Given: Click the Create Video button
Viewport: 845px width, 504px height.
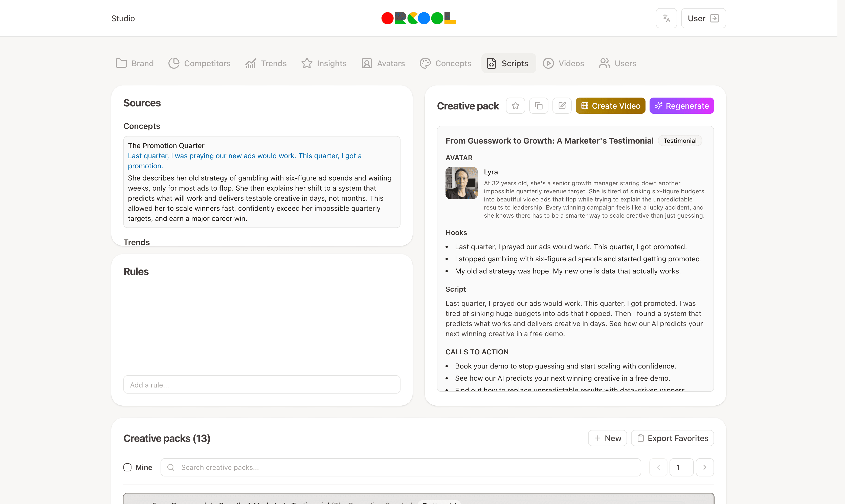Looking at the screenshot, I should (x=610, y=106).
